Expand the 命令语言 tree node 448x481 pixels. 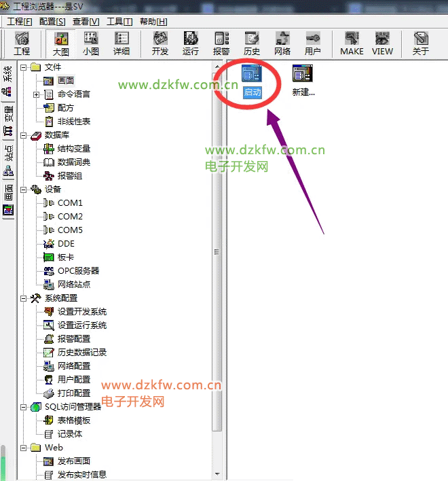[36, 94]
